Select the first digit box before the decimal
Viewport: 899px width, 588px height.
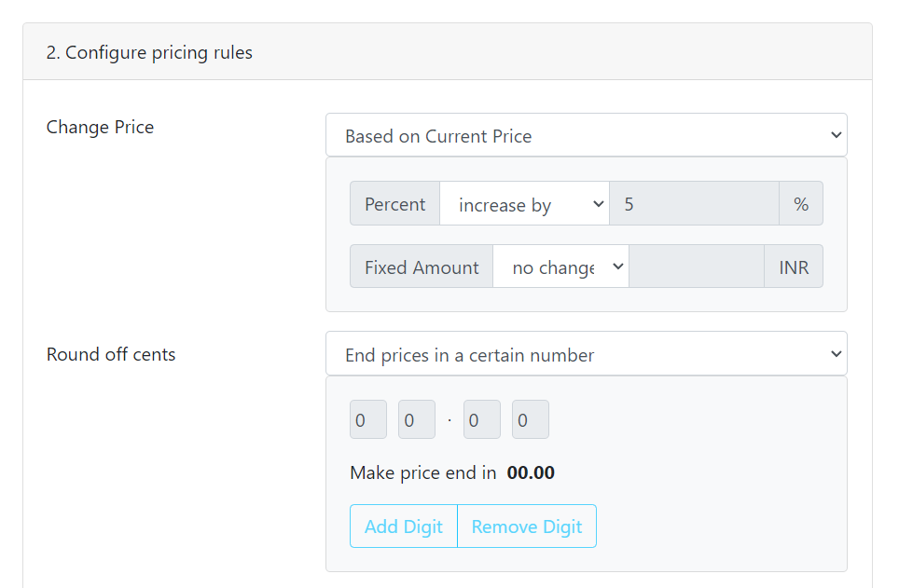[x=367, y=420]
